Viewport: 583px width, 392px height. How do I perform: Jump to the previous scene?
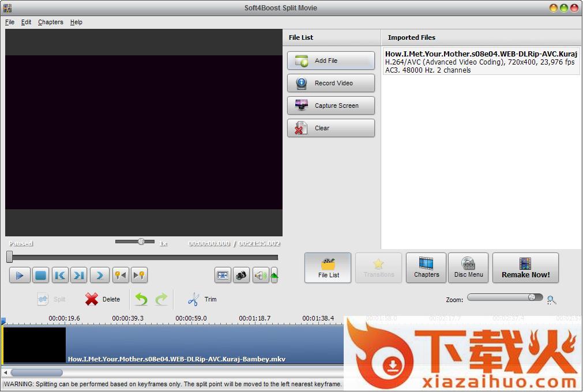point(60,276)
